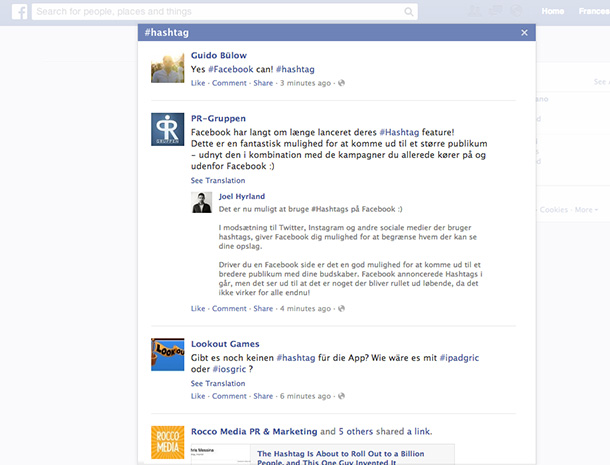Screen dimensions: 610x465
Task: Expand See Translation under Lookout Games post
Action: [x=218, y=383]
